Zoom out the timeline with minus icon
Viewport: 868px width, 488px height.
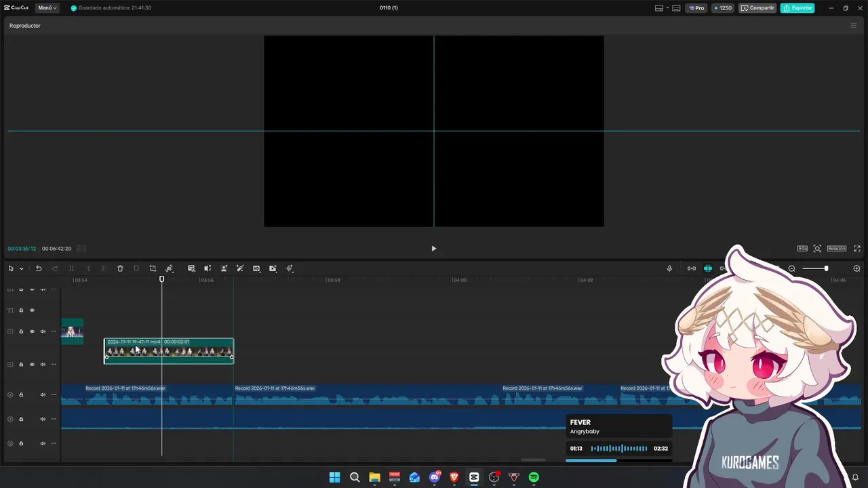point(791,268)
